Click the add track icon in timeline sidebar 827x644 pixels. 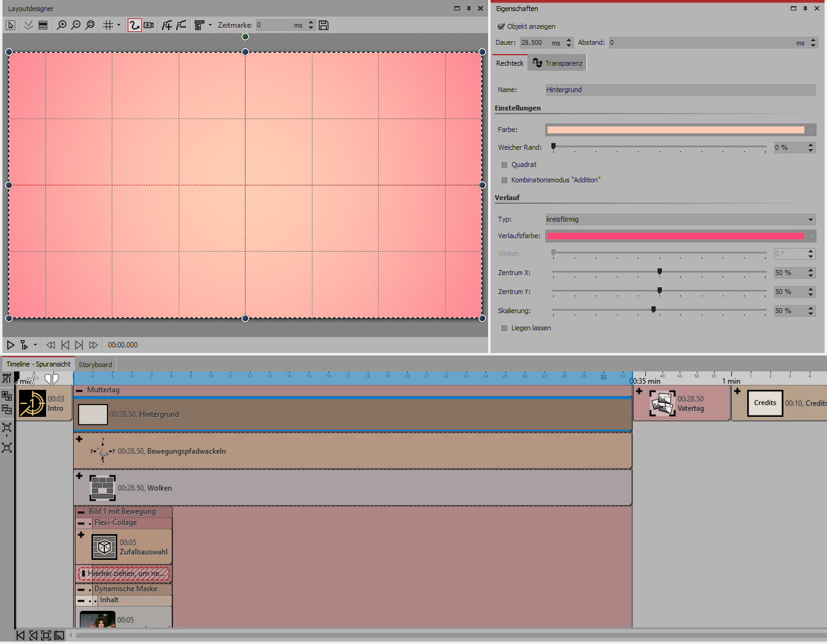[x=7, y=396]
